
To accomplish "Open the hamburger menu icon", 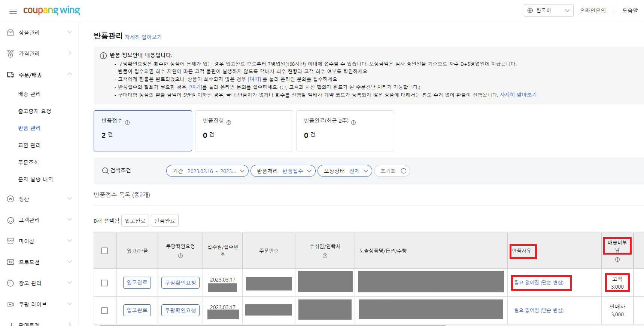I will coord(13,11).
